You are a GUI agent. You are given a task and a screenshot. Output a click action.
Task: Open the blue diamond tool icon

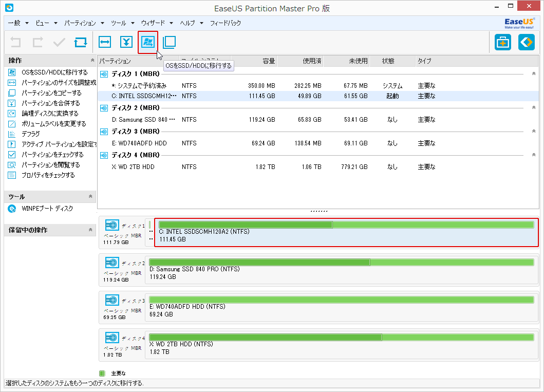tap(527, 42)
